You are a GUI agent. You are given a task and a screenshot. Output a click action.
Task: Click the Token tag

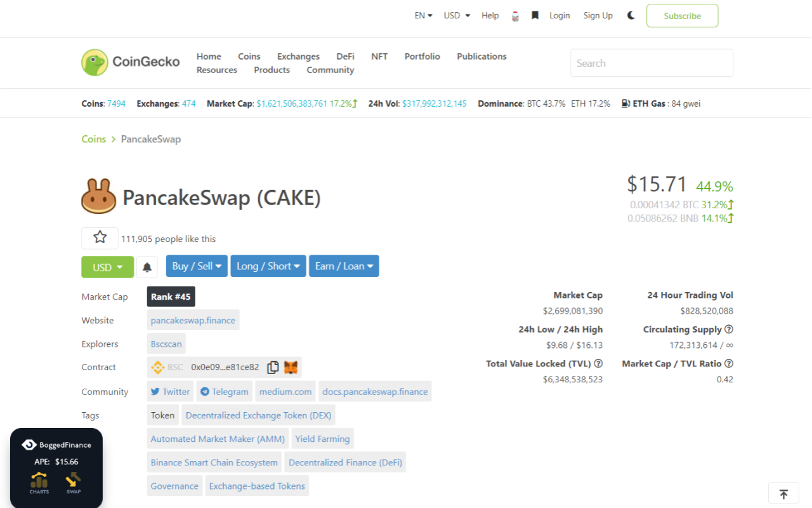[x=162, y=415]
